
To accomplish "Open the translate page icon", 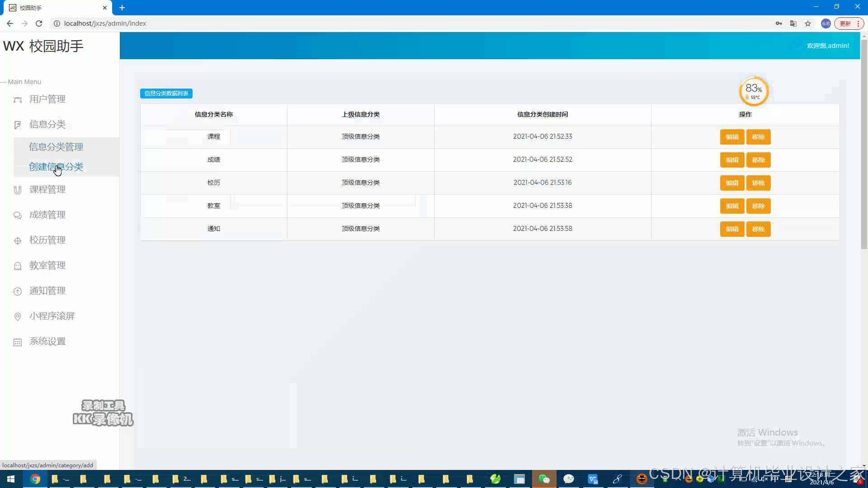I will [x=793, y=23].
